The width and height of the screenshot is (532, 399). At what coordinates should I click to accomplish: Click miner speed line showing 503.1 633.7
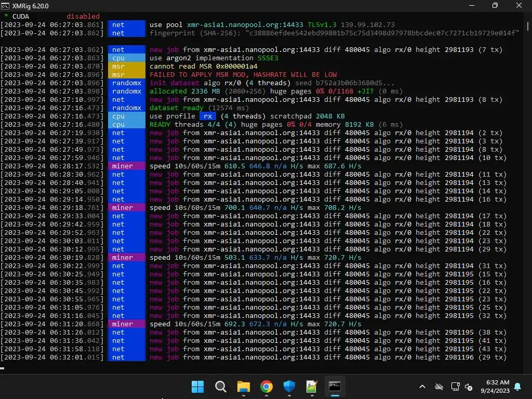click(x=255, y=258)
